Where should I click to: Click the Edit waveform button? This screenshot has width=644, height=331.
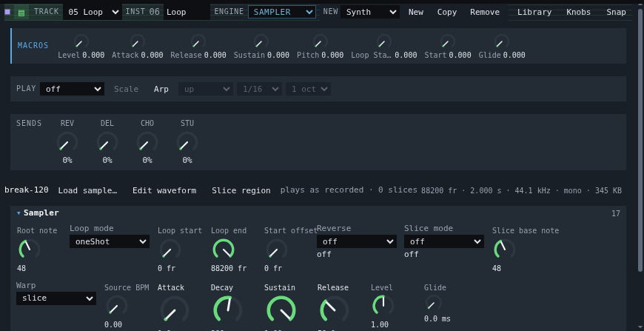click(164, 190)
